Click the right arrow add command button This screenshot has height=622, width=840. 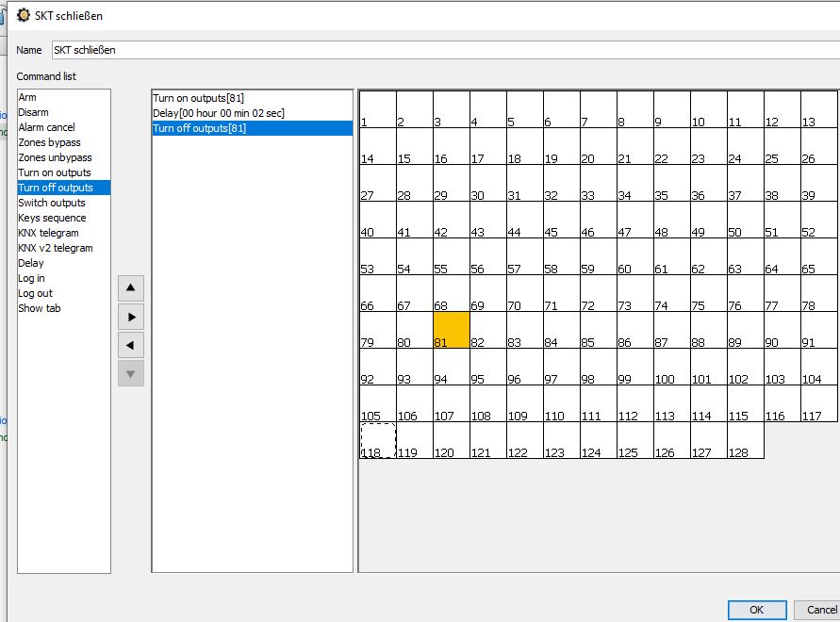(x=131, y=317)
